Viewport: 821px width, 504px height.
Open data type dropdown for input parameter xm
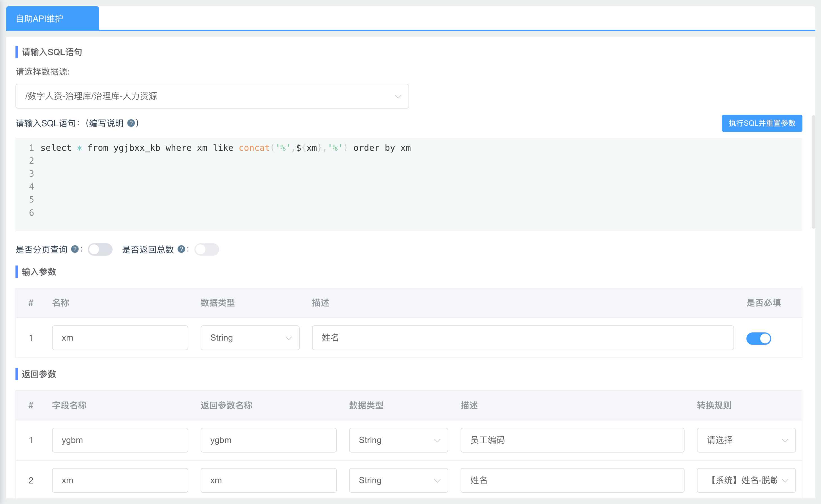[250, 338]
